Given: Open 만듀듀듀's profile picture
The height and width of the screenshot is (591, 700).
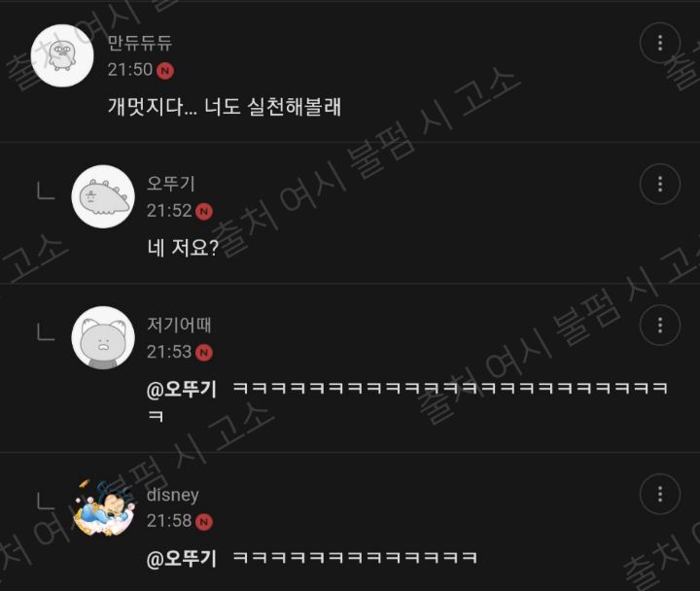Looking at the screenshot, I should [x=62, y=55].
